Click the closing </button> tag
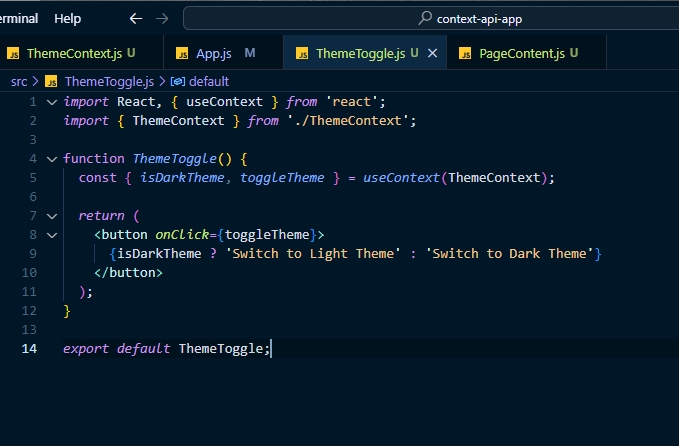 click(128, 272)
